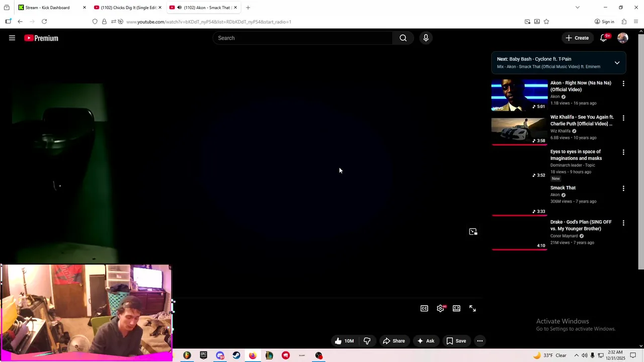Switch player to theater mode

click(456, 308)
